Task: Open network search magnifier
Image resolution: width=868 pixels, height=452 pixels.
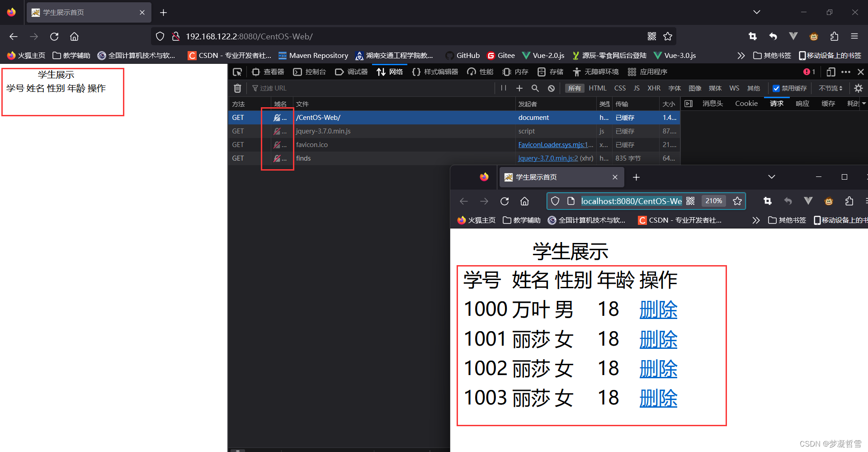Action: pos(535,88)
